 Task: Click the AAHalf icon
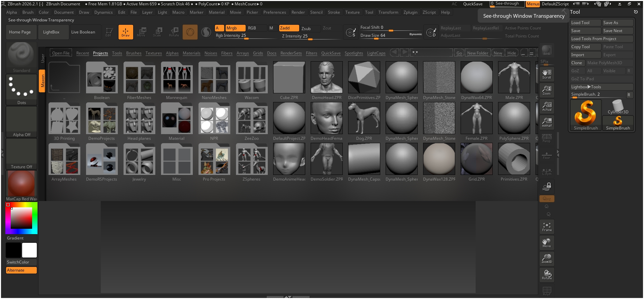tap(547, 122)
